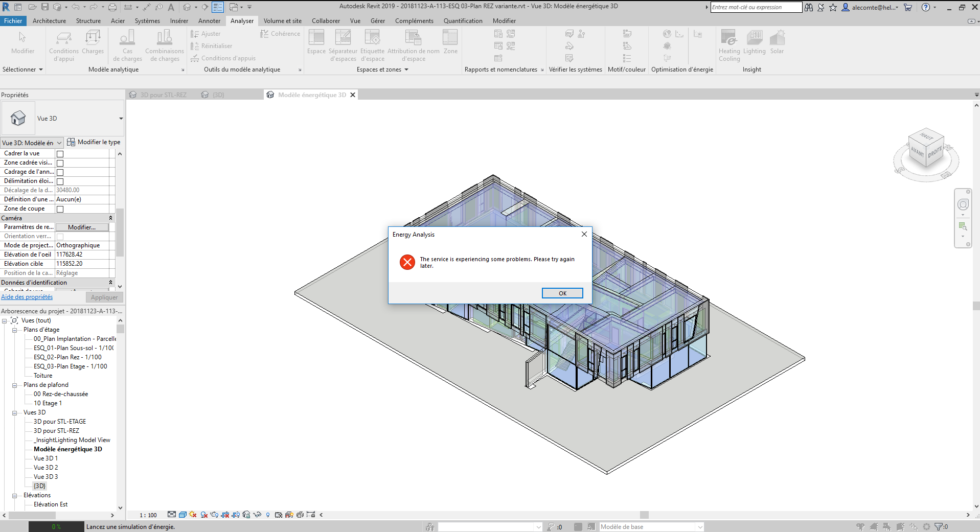Open the Systèmes ribbon tab

(x=147, y=21)
